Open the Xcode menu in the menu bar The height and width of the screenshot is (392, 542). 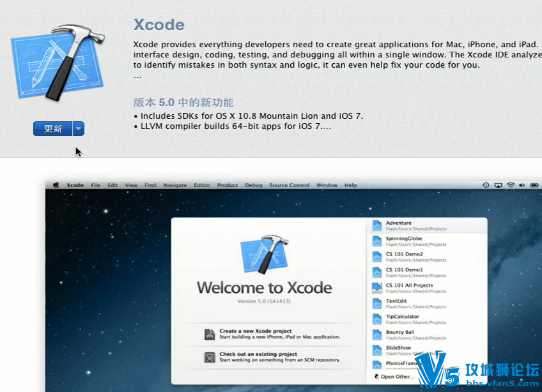pos(75,185)
